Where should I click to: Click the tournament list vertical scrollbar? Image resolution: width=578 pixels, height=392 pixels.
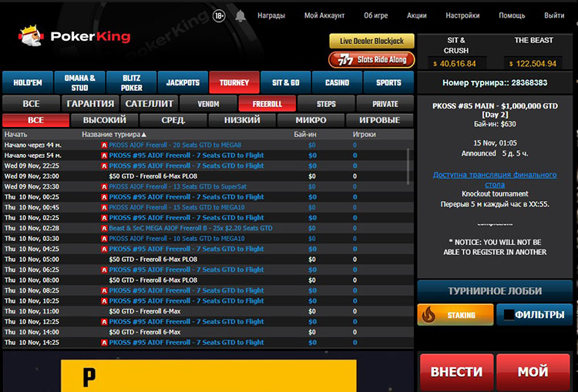(408, 166)
